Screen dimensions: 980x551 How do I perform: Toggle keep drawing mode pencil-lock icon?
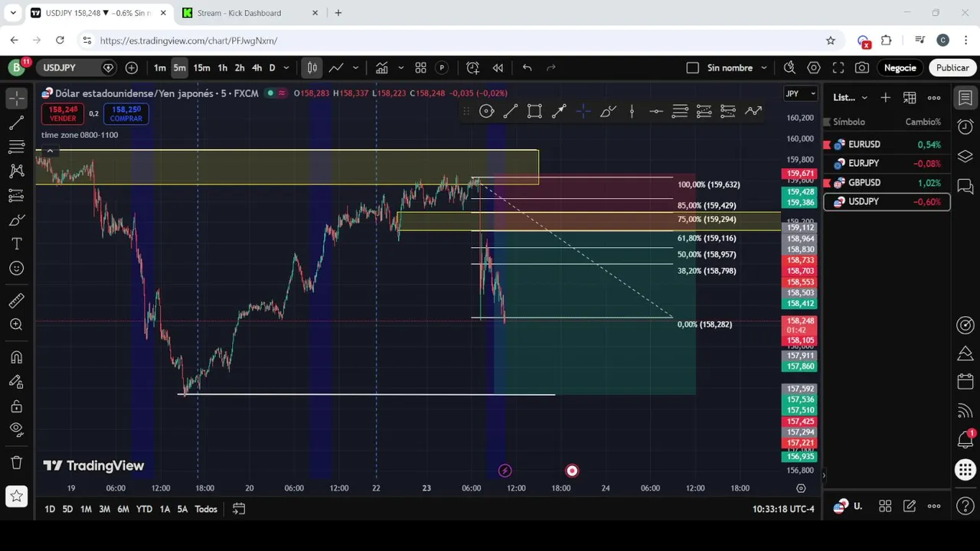pyautogui.click(x=16, y=382)
